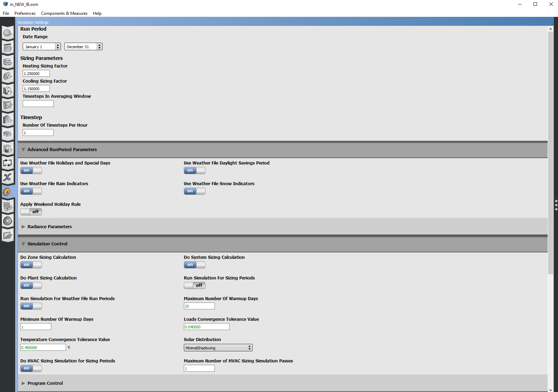Screen dimensions: 558x392
Task: Open the File menu
Action: pyautogui.click(x=6, y=13)
